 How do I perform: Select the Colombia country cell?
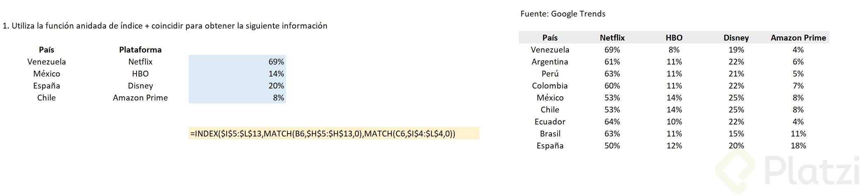pyautogui.click(x=550, y=86)
